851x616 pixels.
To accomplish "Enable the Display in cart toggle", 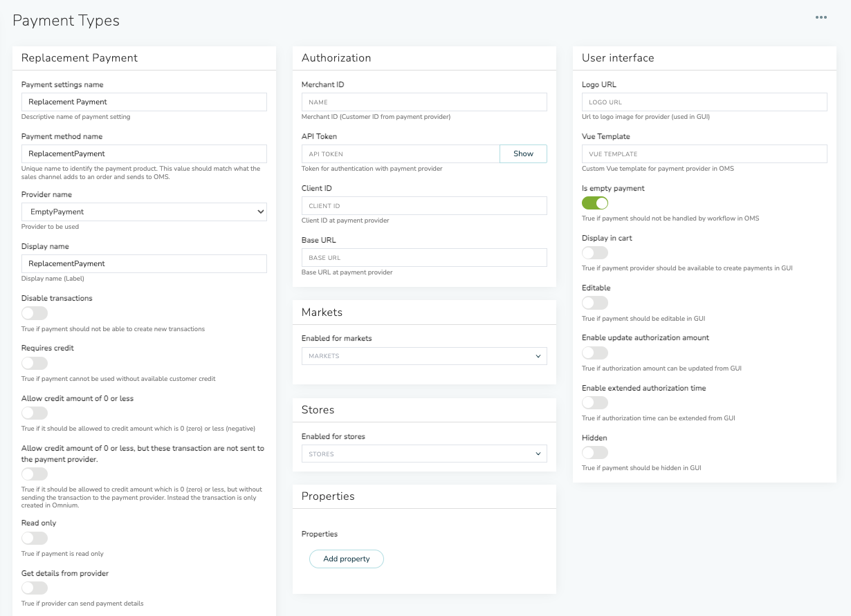I will [594, 253].
